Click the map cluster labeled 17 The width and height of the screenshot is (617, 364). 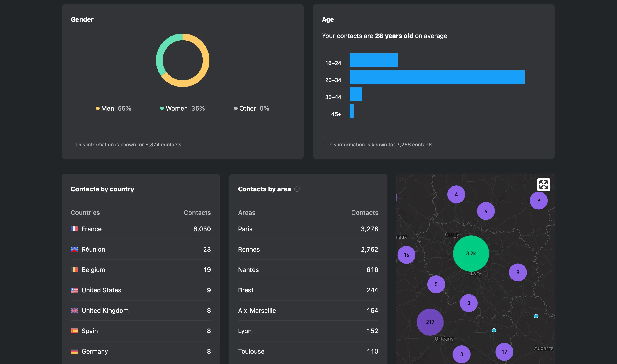[x=504, y=352]
